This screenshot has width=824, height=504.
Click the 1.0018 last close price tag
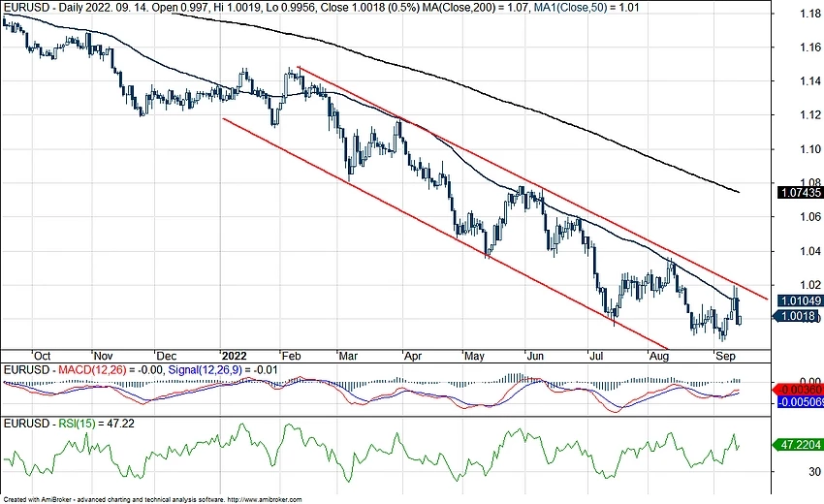coord(800,316)
